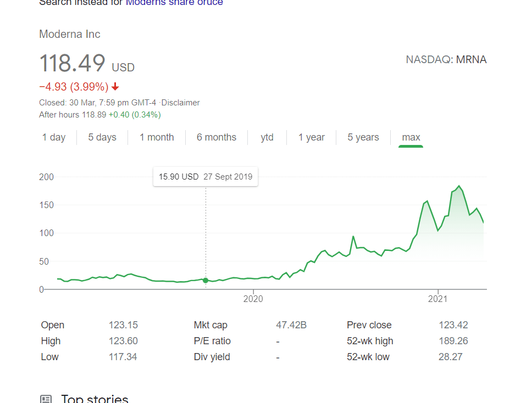The height and width of the screenshot is (403, 532).
Task: Click the Mkt cap value 47.42B
Action: 291,325
